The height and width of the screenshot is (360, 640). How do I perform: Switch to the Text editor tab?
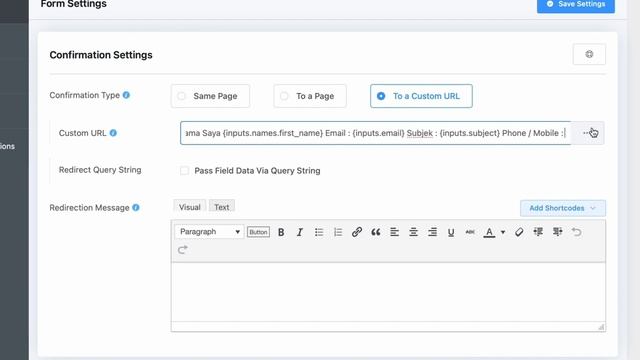(x=222, y=207)
